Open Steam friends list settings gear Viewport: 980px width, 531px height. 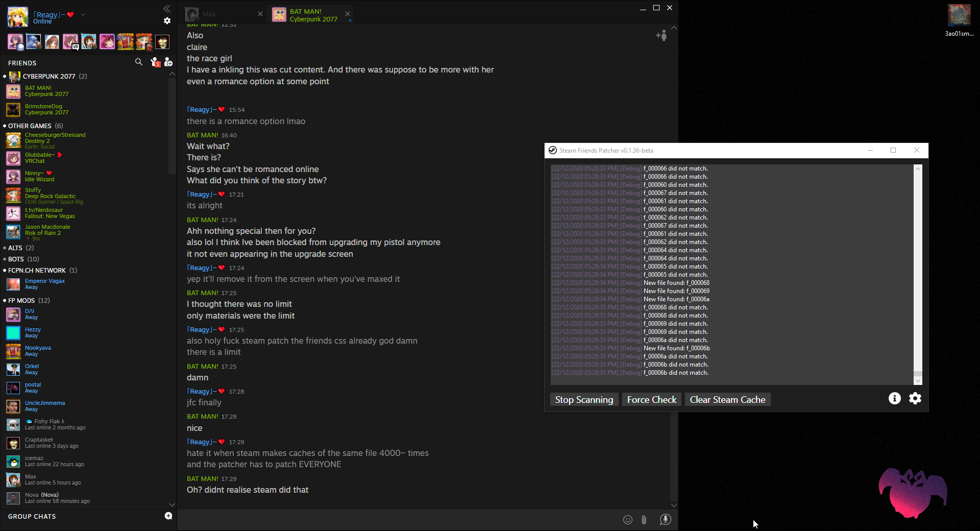pyautogui.click(x=167, y=21)
